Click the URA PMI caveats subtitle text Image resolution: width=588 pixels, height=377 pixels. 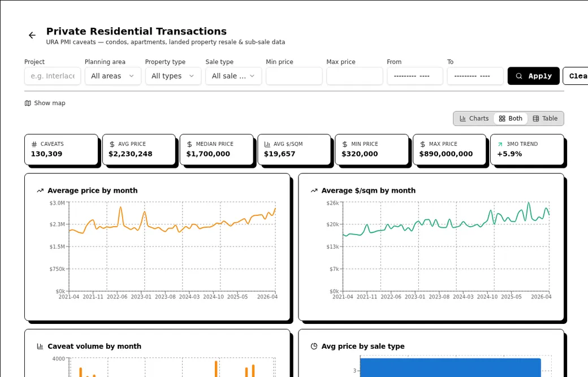[165, 42]
